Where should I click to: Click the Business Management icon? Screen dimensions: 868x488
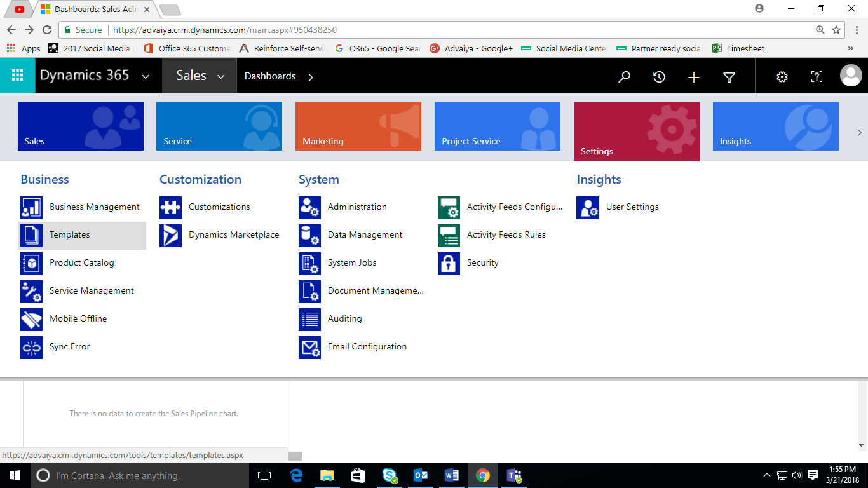pos(31,208)
